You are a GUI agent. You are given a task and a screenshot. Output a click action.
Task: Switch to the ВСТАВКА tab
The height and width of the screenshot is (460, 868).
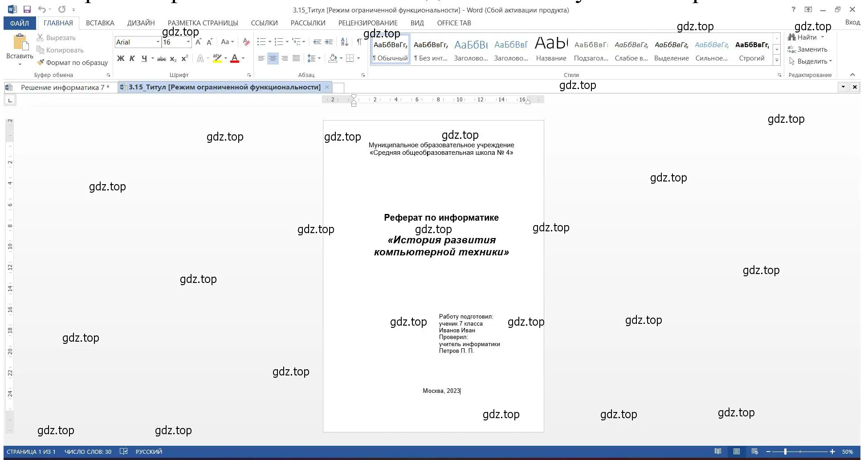pos(100,23)
